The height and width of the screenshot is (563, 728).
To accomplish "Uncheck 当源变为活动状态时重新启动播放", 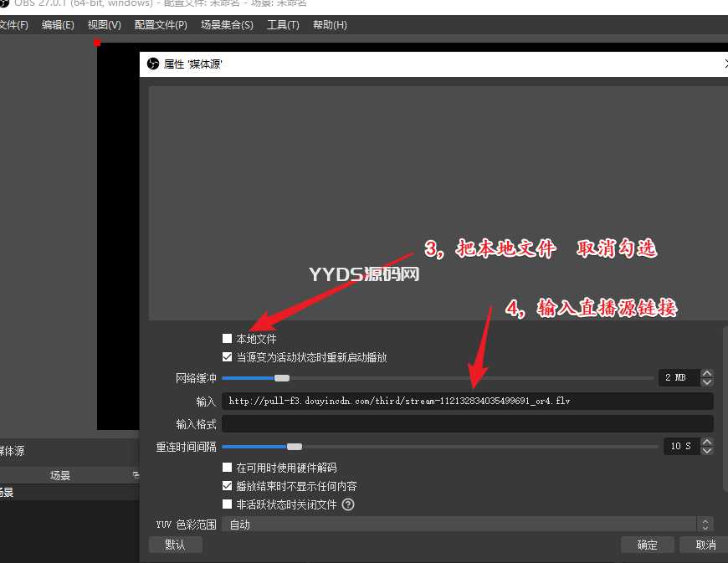I will [227, 357].
